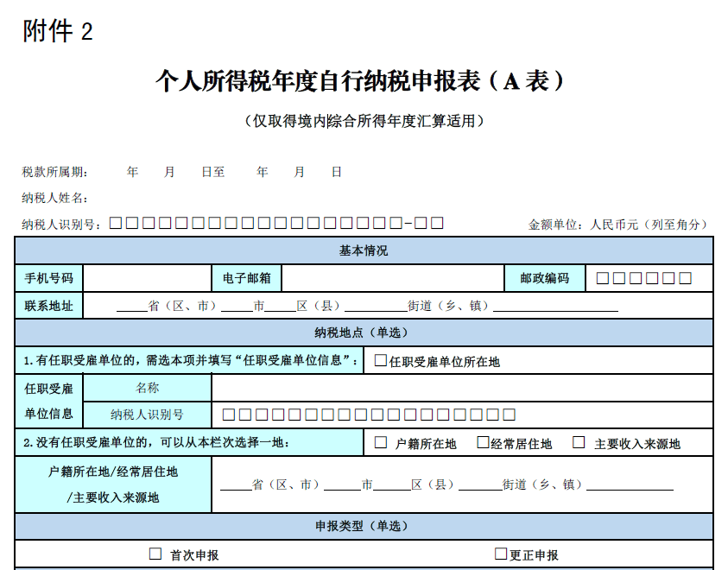Click the employer's first 纳税人识别号 box

(x=229, y=414)
